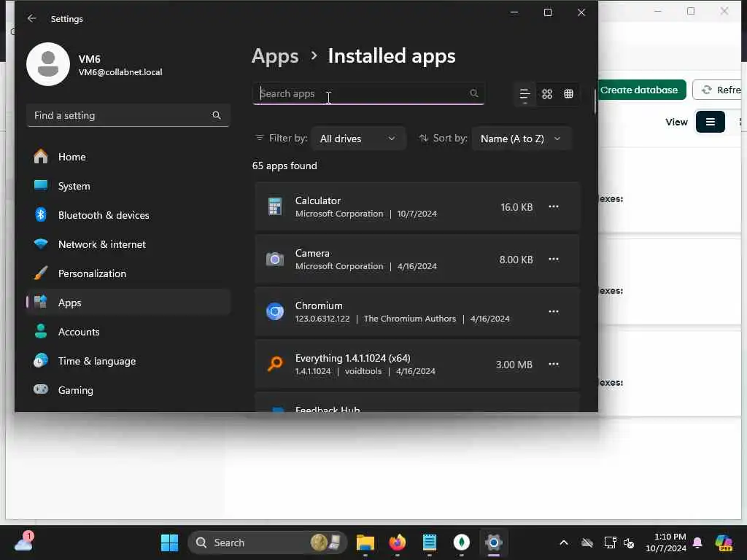Focus the Search apps input field
This screenshot has height=560, width=747.
[x=368, y=93]
